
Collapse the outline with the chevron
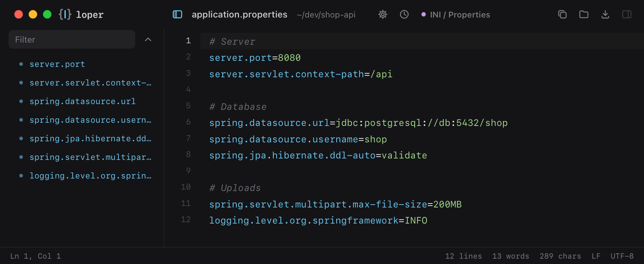click(148, 39)
